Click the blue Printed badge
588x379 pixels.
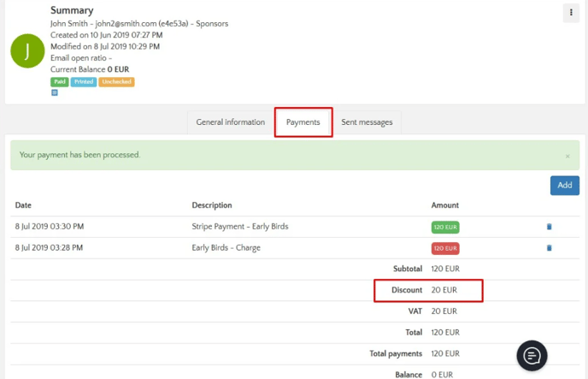(83, 82)
